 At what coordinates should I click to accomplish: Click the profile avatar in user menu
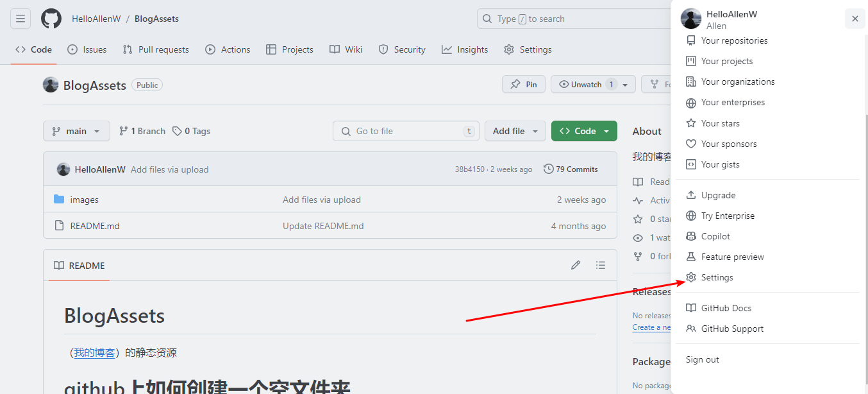691,19
